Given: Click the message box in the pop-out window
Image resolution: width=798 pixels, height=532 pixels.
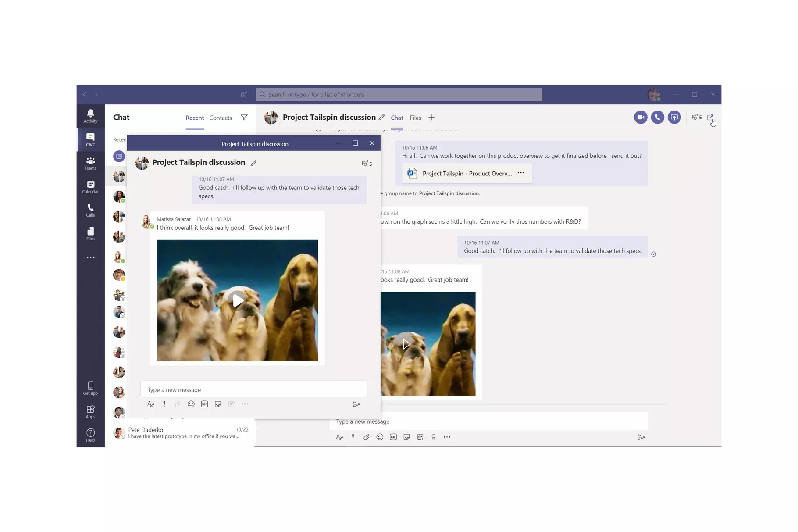Looking at the screenshot, I should [253, 390].
